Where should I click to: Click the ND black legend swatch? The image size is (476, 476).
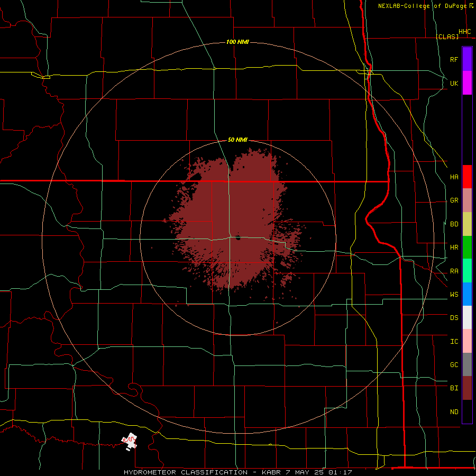[x=467, y=411]
